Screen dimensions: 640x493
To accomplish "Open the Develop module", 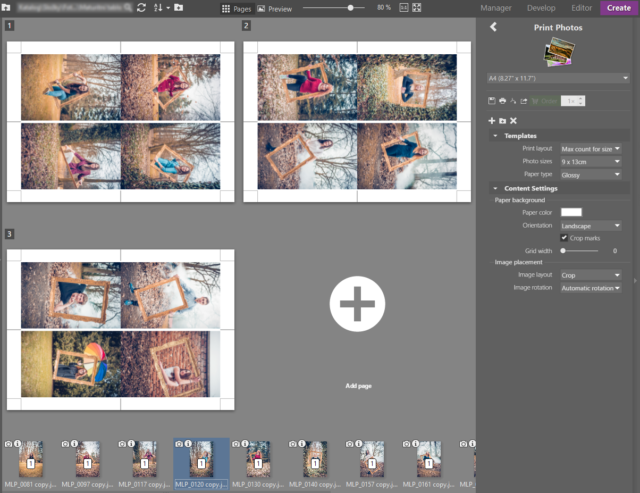I will tap(541, 8).
